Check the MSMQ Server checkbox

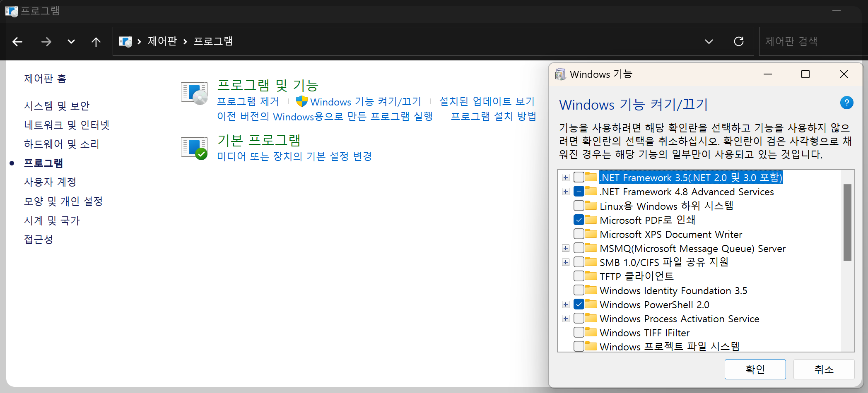tap(579, 248)
